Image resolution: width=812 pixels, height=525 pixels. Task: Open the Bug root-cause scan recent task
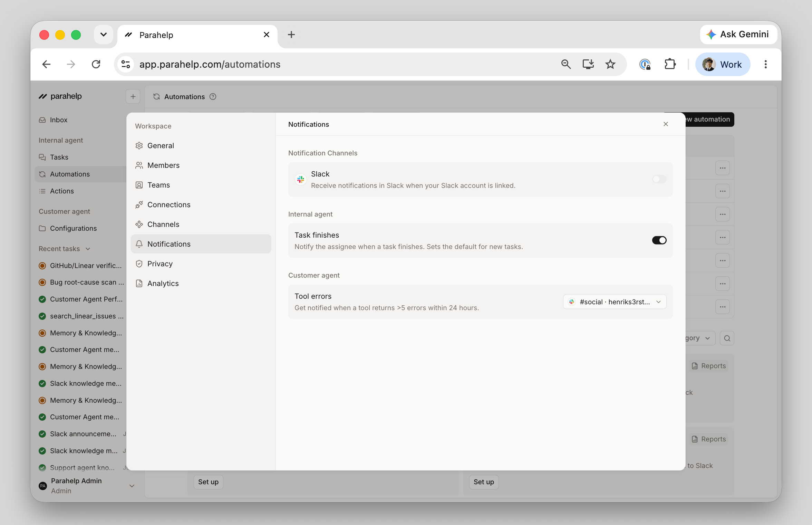81,282
